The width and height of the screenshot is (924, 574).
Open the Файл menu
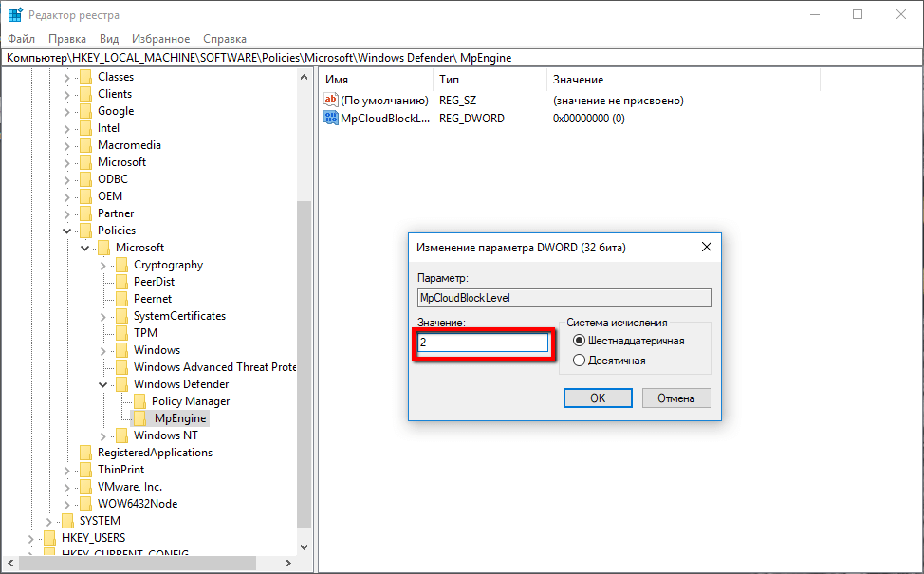click(21, 39)
